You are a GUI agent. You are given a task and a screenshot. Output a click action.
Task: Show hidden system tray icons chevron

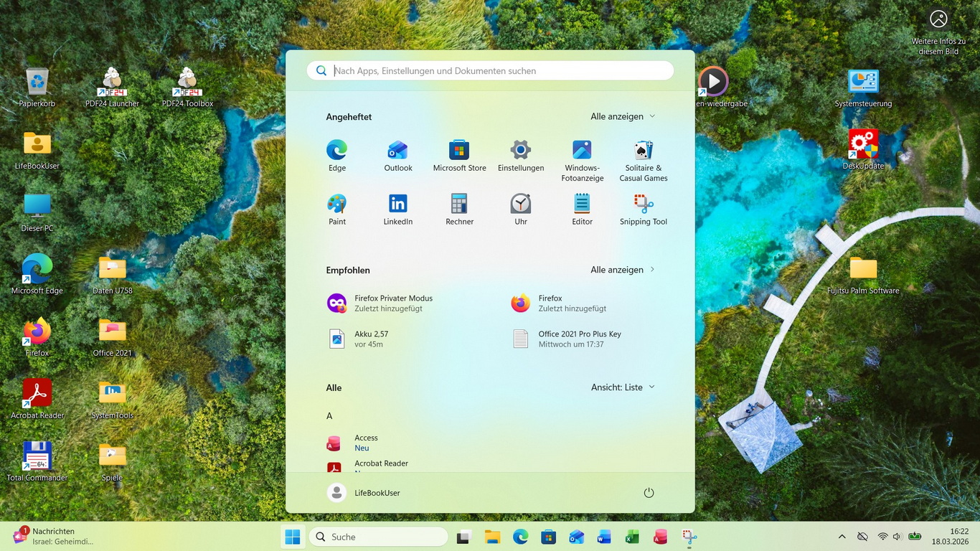pyautogui.click(x=842, y=537)
